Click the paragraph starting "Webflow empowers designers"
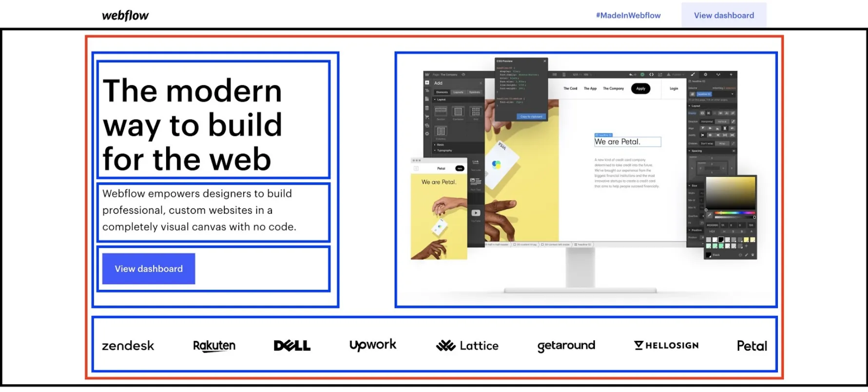This screenshot has height=392, width=868. [199, 210]
